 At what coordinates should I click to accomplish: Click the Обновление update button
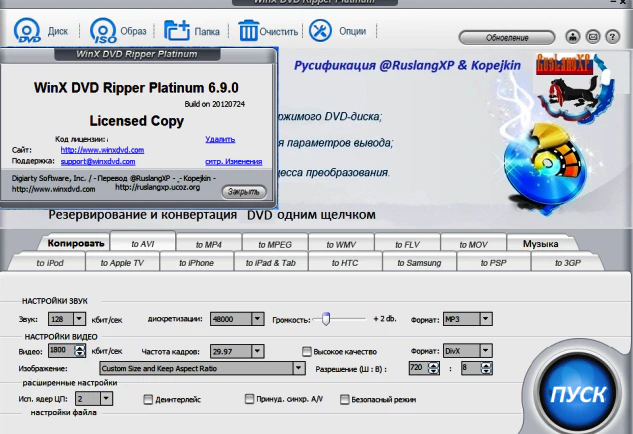tap(507, 38)
